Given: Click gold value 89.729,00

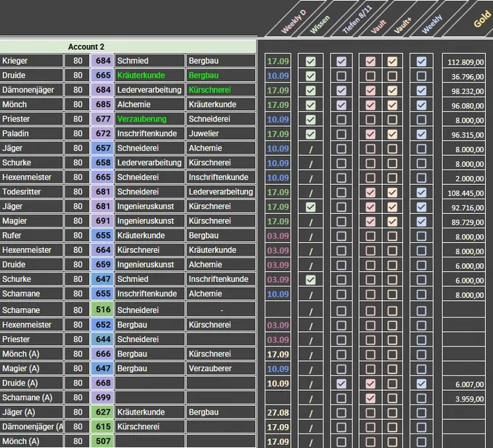Looking at the screenshot, I should point(464,223).
